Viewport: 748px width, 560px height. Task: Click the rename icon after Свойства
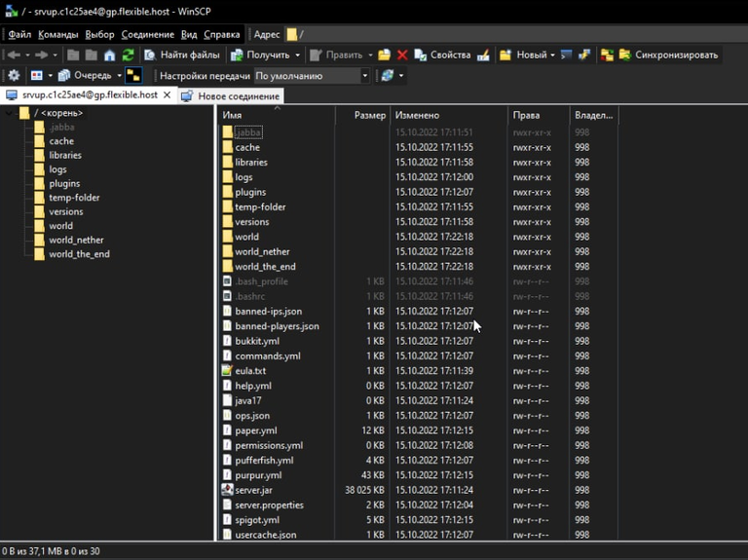coord(483,55)
